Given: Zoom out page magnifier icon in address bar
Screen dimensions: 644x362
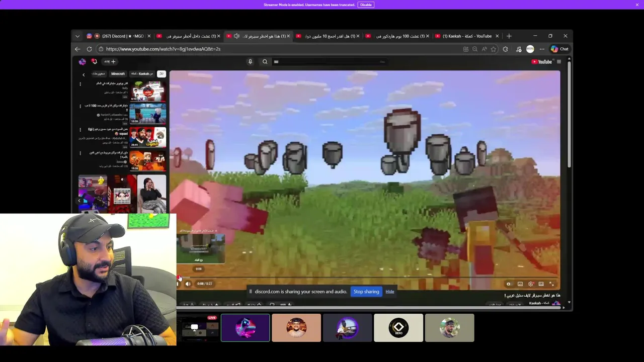Looking at the screenshot, I should [475, 49].
